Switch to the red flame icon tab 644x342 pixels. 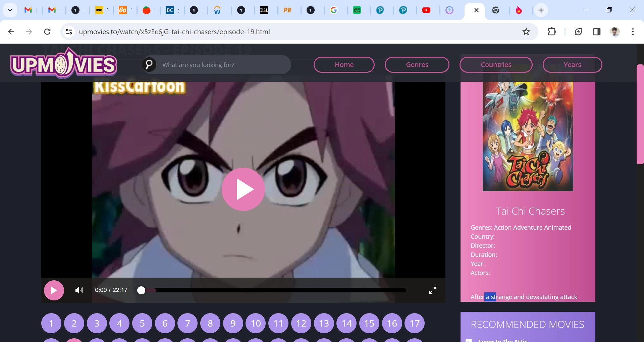coord(519,10)
